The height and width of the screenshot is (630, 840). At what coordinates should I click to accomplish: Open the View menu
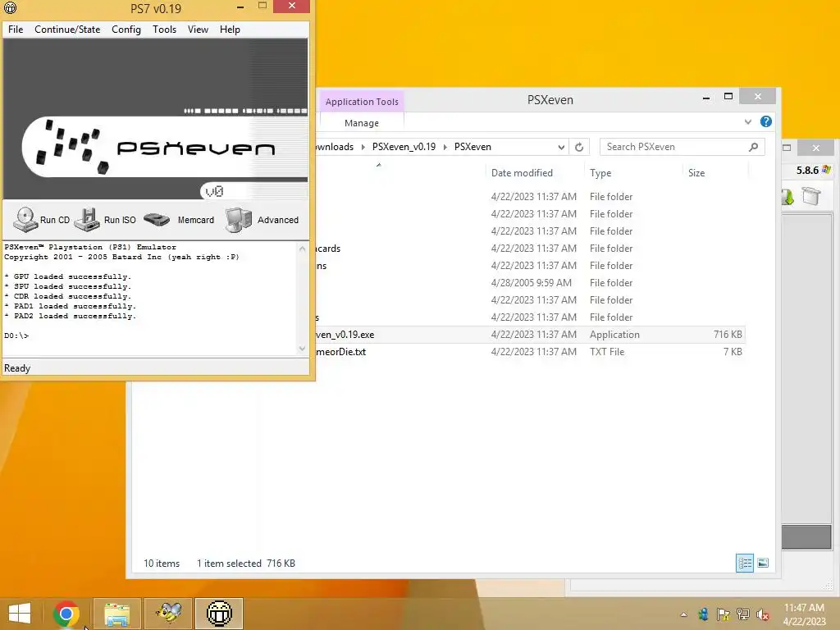tap(198, 30)
